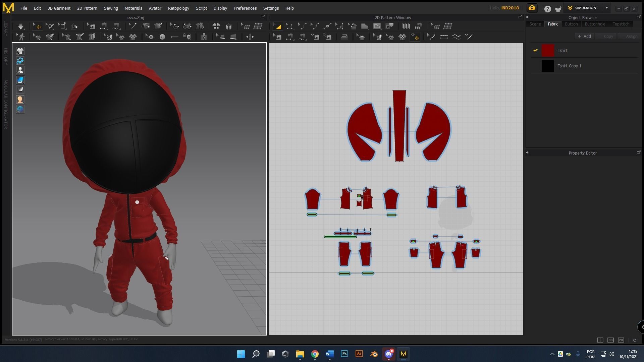Select the black Tshirt Copy 1 swatch
Image resolution: width=644 pixels, height=362 pixels.
548,66
